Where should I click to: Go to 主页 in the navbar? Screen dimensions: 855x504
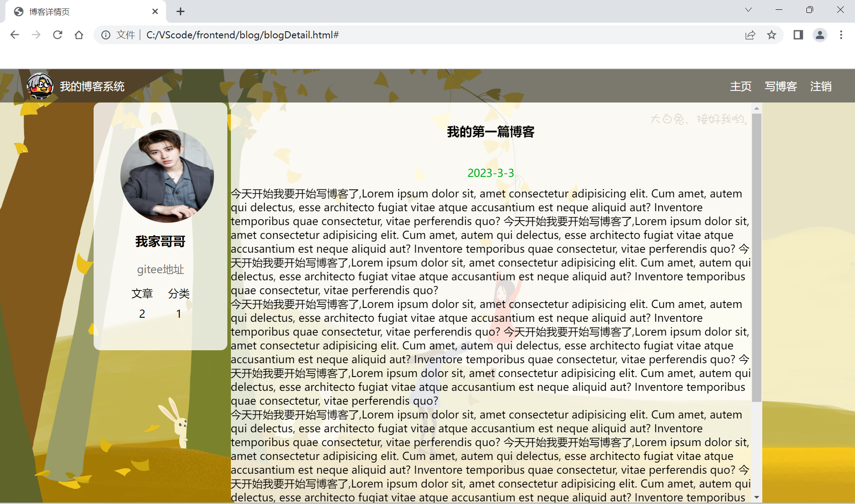click(x=741, y=86)
